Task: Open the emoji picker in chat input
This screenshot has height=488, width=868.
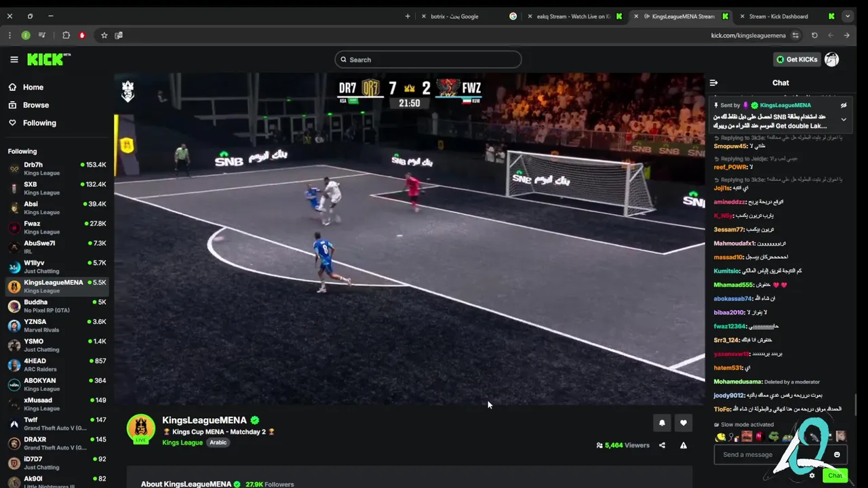Action: tap(837, 455)
